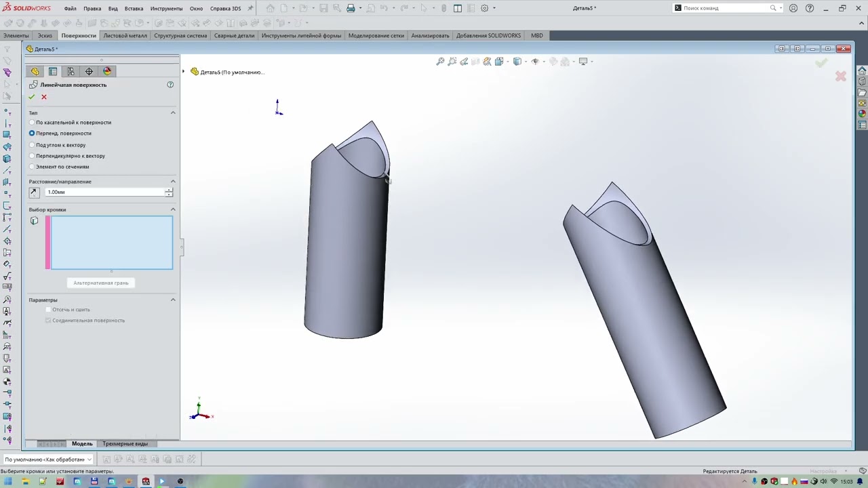Click the 'Альтернативная грань' button

tap(101, 283)
